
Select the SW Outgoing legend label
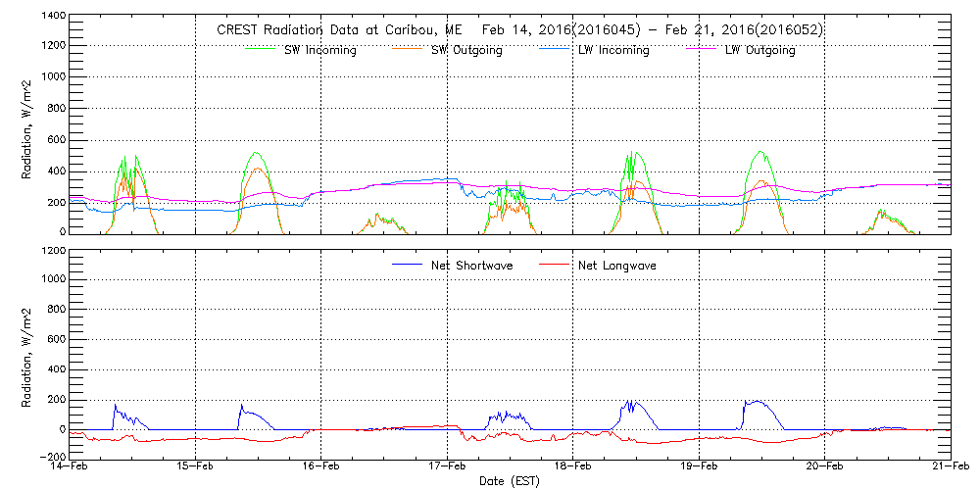(466, 50)
